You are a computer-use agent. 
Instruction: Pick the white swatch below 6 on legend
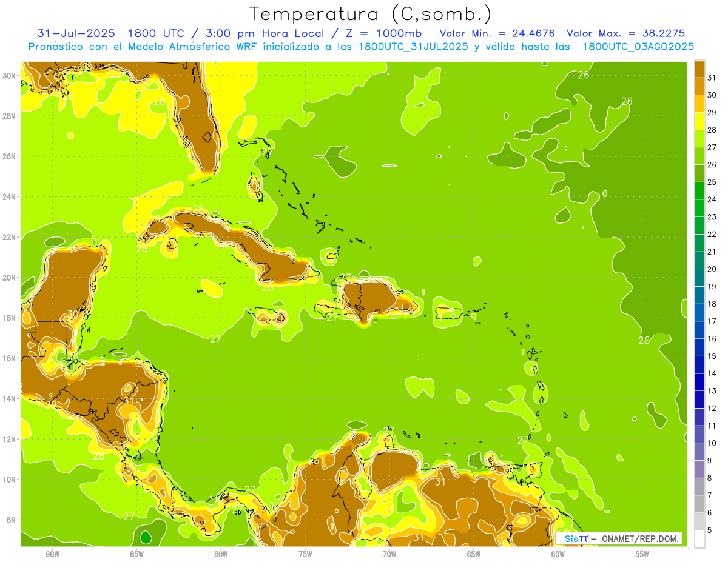(699, 538)
